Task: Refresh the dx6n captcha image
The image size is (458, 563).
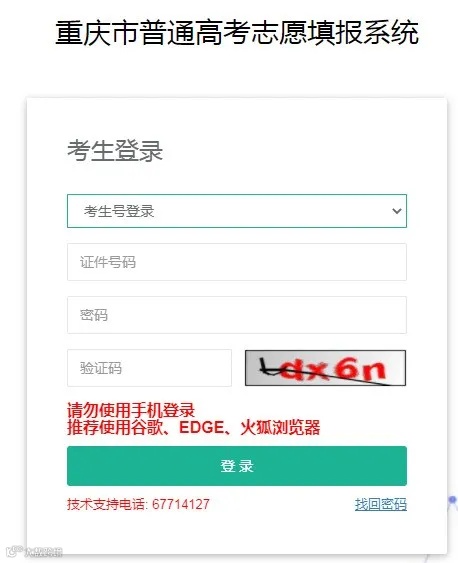Action: [325, 368]
